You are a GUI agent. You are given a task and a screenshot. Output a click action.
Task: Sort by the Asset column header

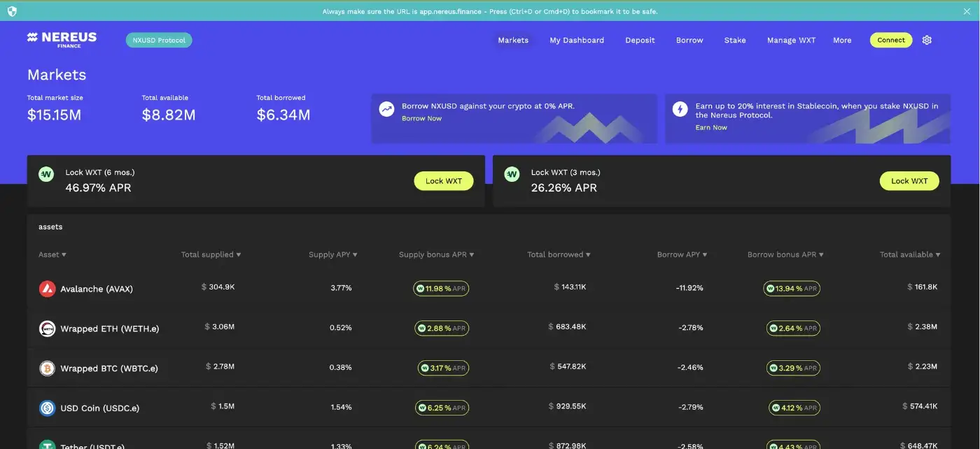coord(52,255)
